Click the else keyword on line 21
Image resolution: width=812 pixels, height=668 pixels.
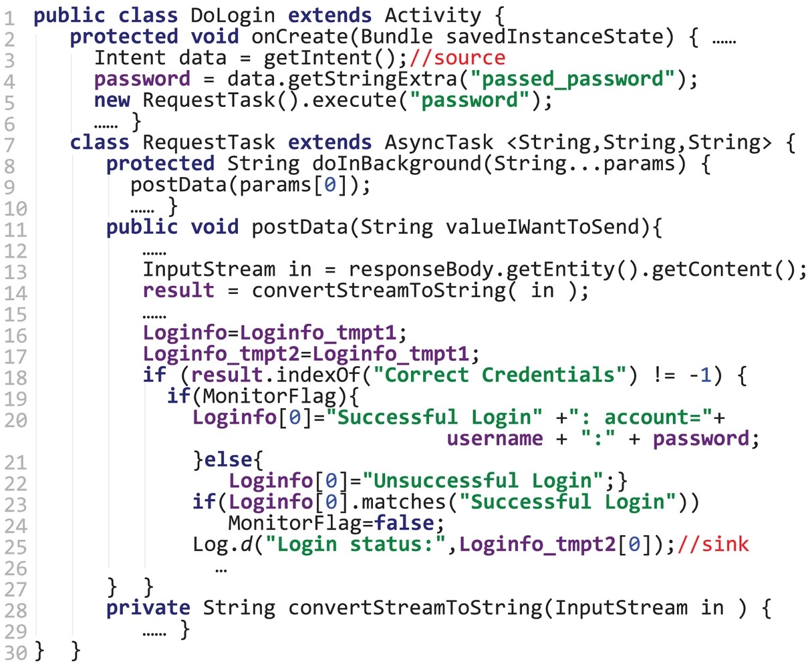[227, 460]
